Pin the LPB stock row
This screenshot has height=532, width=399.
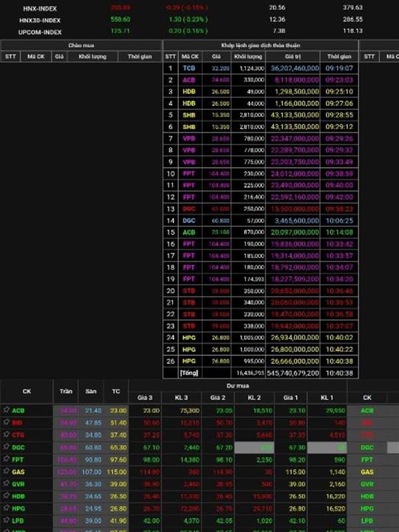click(x=6, y=520)
